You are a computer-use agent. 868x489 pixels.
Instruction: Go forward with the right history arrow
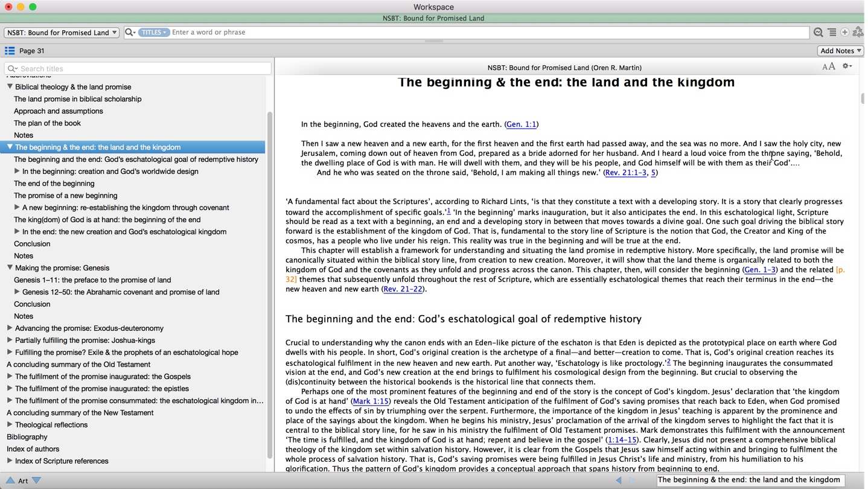[632, 481]
